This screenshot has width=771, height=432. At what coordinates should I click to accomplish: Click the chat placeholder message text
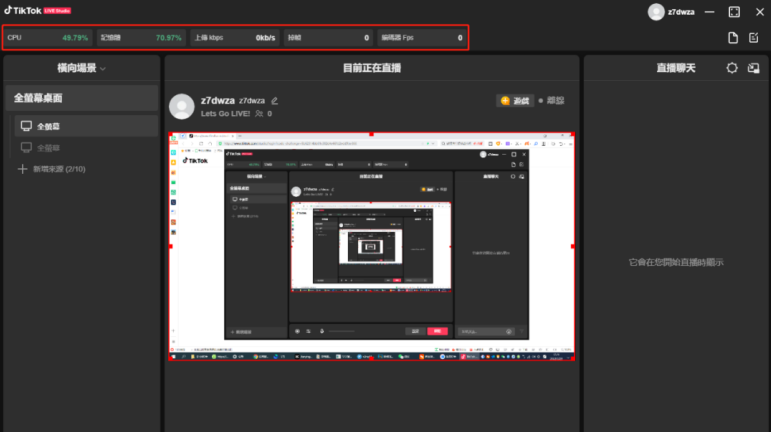click(676, 262)
